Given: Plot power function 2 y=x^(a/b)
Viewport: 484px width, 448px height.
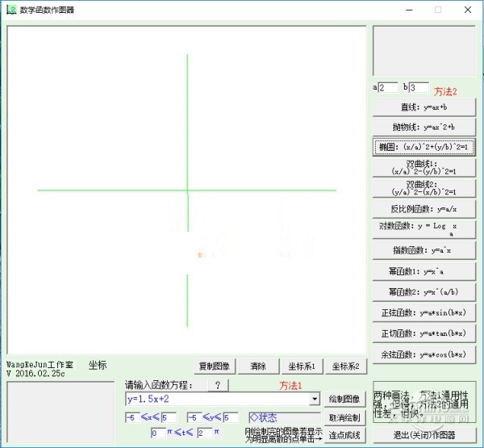Looking at the screenshot, I should point(423,292).
